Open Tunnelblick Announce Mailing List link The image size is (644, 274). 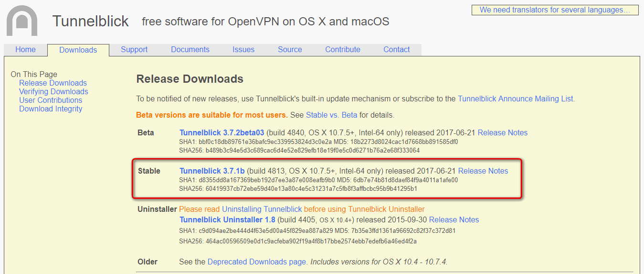pos(516,99)
